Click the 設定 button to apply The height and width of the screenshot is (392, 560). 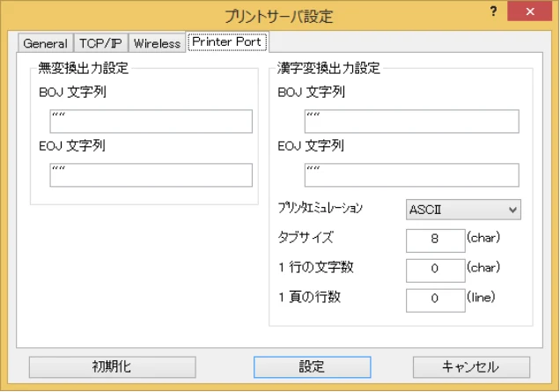pyautogui.click(x=313, y=367)
